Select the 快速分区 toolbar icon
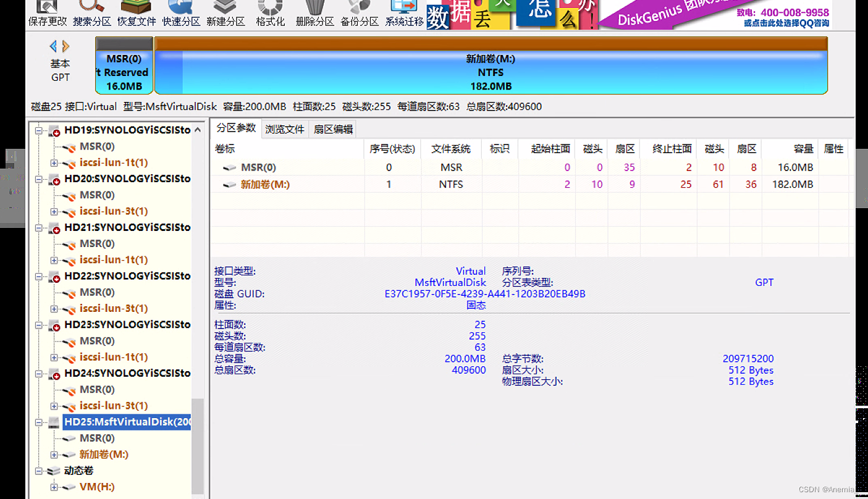868x499 pixels. (181, 14)
